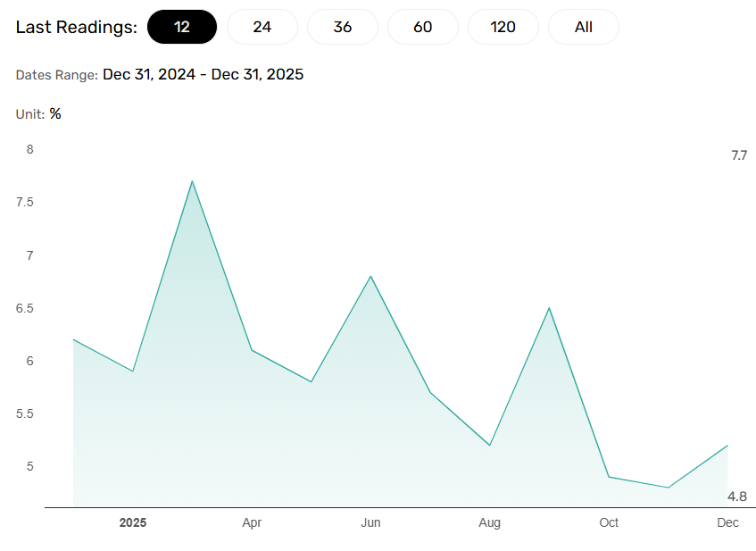Click the Unit % label

pyautogui.click(x=38, y=114)
